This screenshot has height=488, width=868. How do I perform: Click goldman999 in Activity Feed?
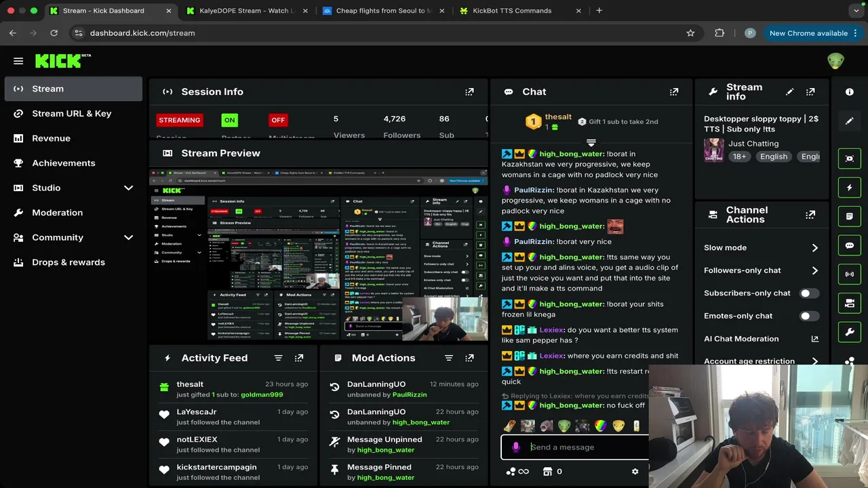(x=262, y=394)
